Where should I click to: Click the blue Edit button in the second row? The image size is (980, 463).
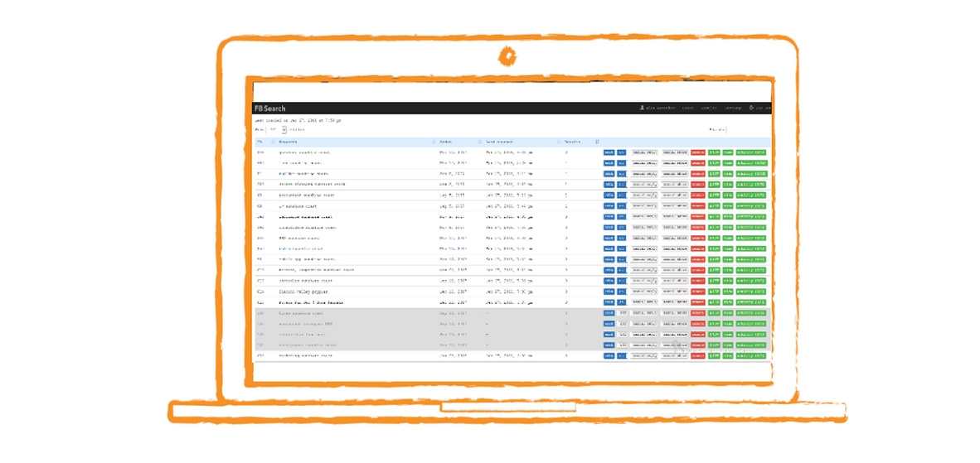coord(609,163)
